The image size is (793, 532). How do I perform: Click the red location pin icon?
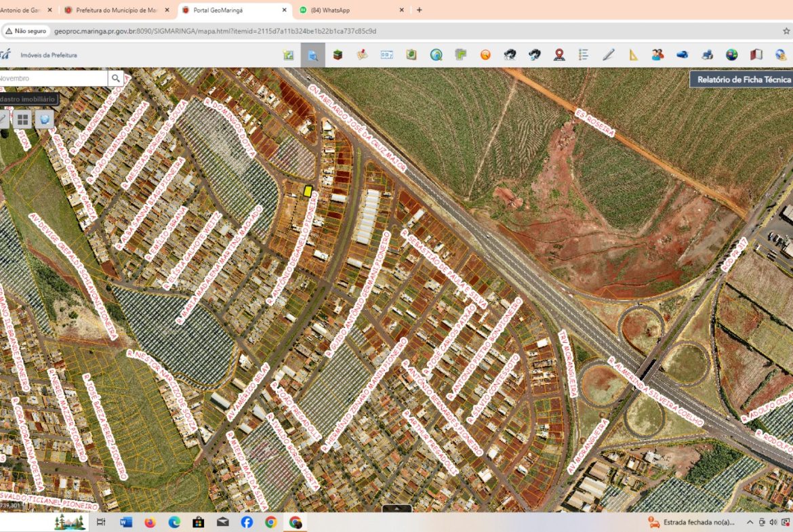[x=559, y=55]
